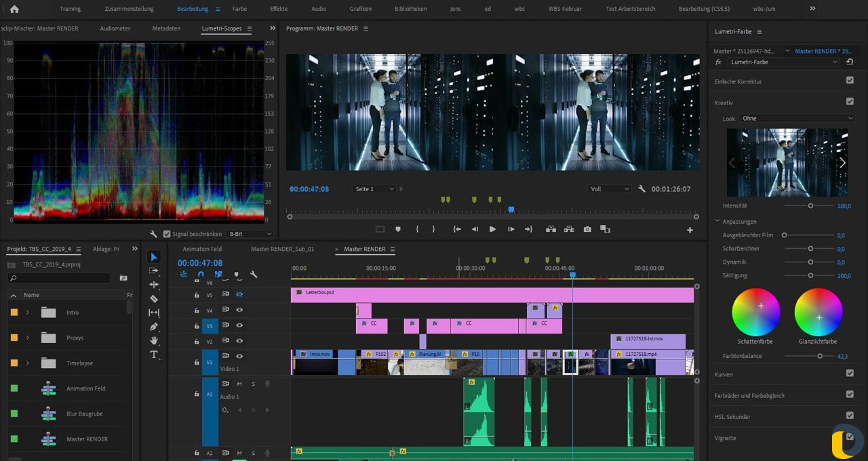Expand the Proxys bin

[28, 338]
